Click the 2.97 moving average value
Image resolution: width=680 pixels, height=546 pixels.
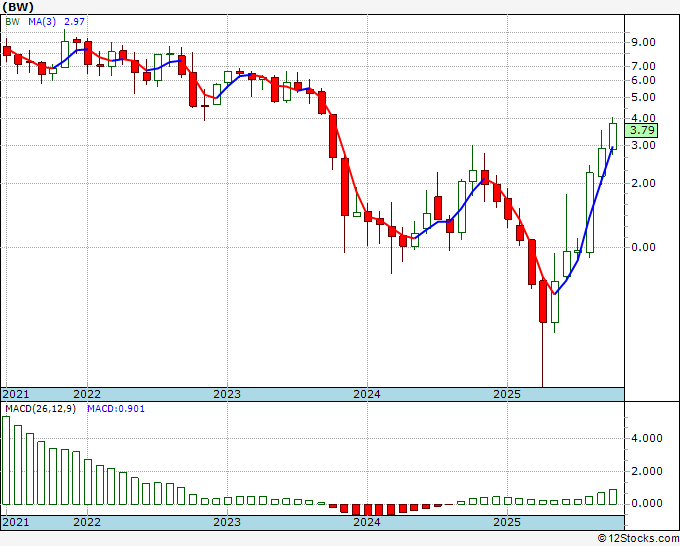75,22
